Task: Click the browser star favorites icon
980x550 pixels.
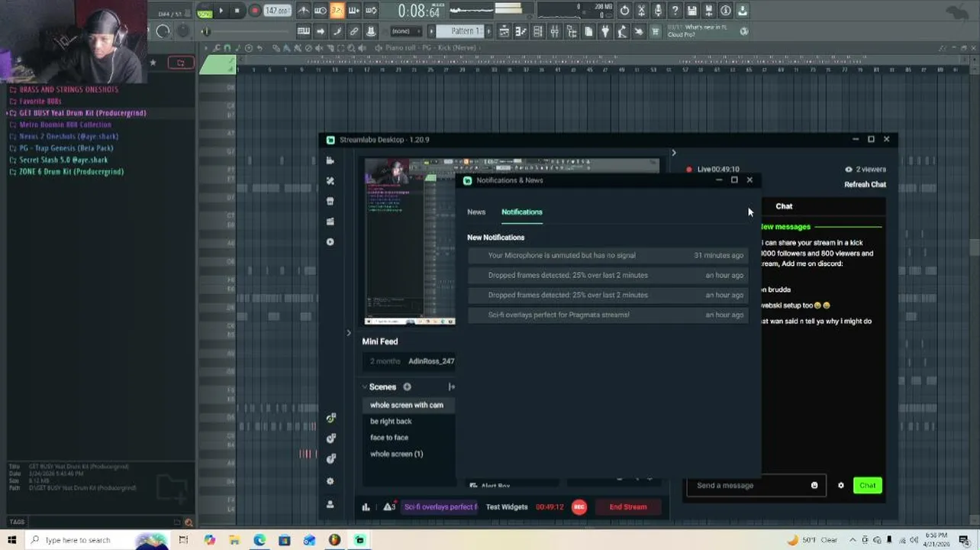Action: pyautogui.click(x=153, y=63)
